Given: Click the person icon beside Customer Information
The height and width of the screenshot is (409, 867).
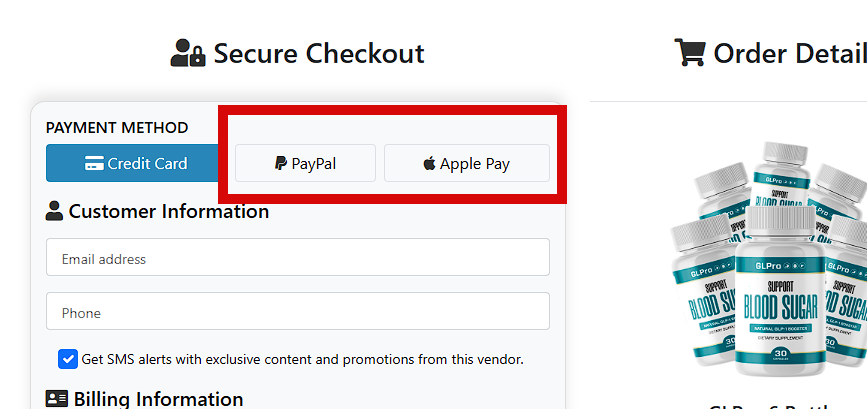Looking at the screenshot, I should coord(55,211).
